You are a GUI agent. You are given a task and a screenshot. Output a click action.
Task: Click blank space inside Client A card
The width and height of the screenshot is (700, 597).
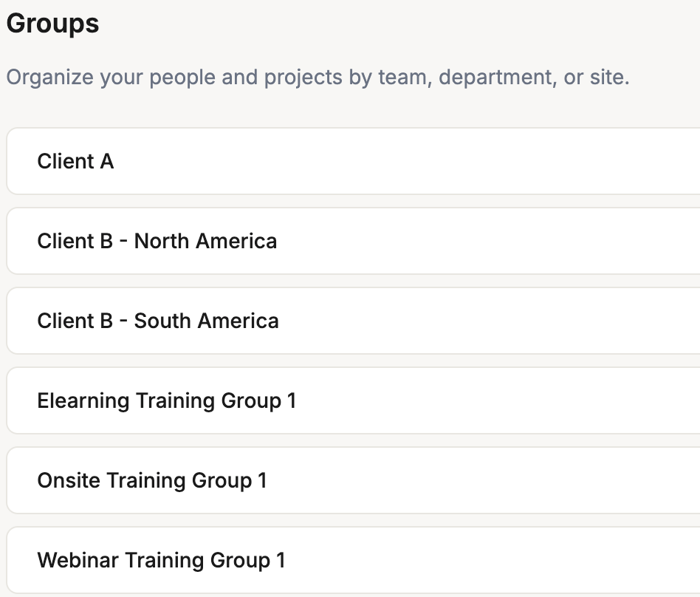480,162
